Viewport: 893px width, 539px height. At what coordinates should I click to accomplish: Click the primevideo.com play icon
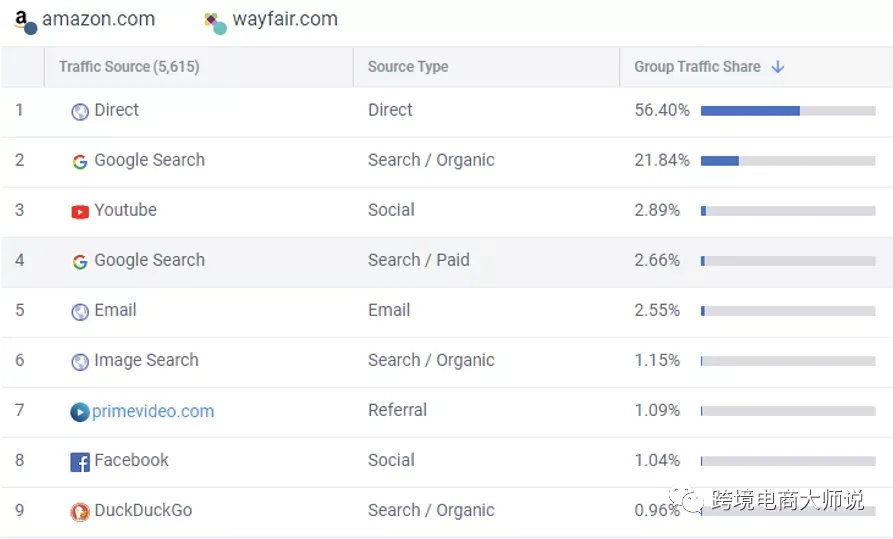(80, 412)
